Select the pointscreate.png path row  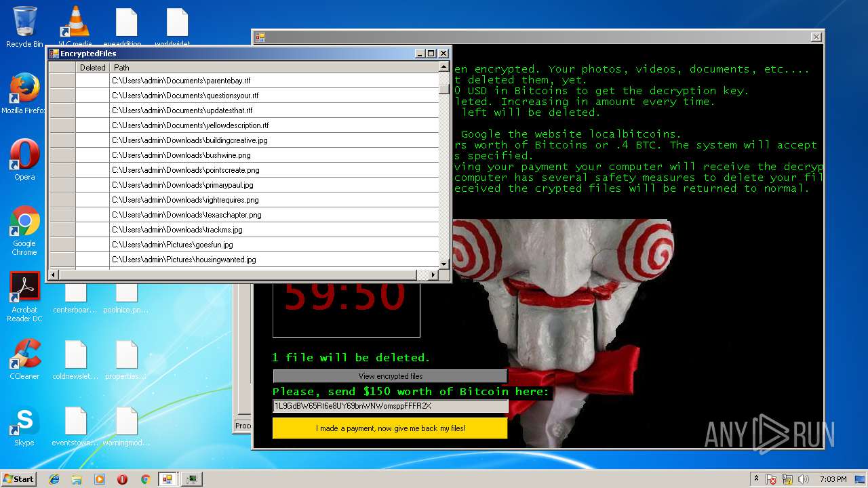pos(274,170)
